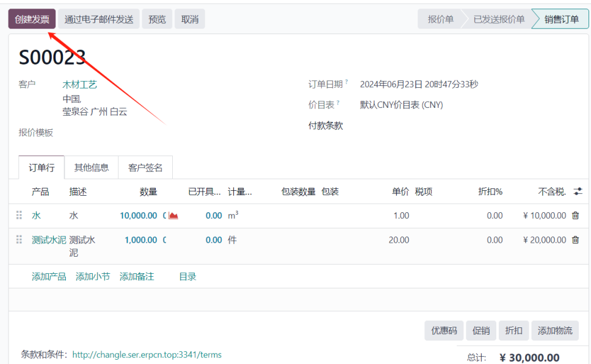The image size is (591, 364).
Task: Sort by 单价 column header
Action: pyautogui.click(x=401, y=191)
